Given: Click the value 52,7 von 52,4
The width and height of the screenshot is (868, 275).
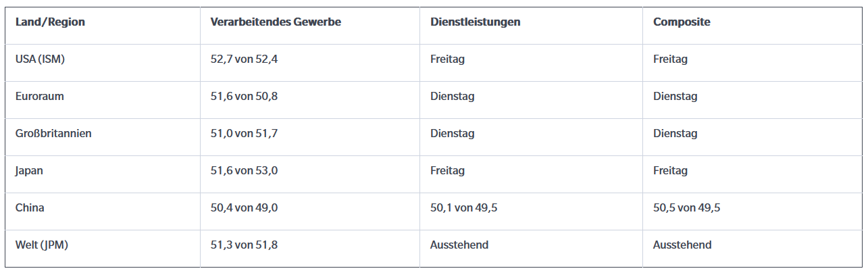Looking at the screenshot, I should 244,59.
